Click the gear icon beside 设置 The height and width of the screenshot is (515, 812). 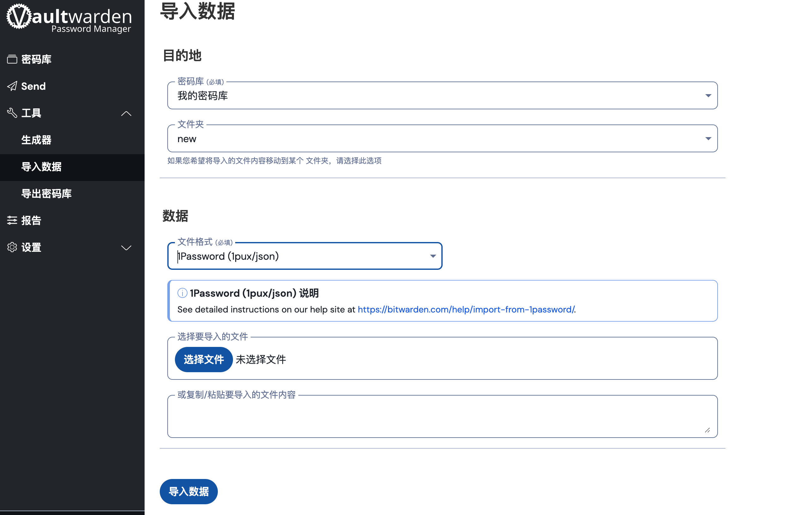click(12, 247)
